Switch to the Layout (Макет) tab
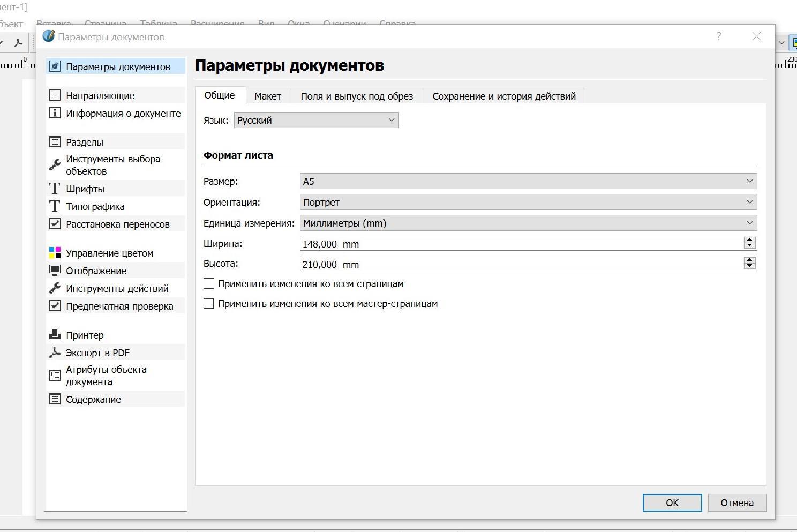This screenshot has width=797, height=532. click(x=267, y=96)
